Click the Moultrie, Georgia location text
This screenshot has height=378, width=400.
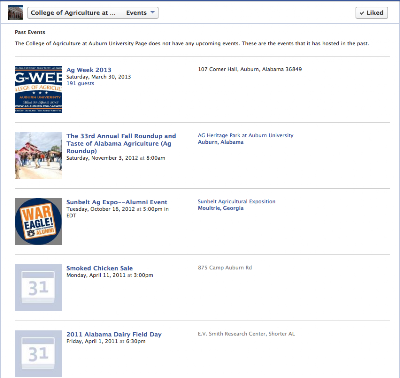(220, 208)
